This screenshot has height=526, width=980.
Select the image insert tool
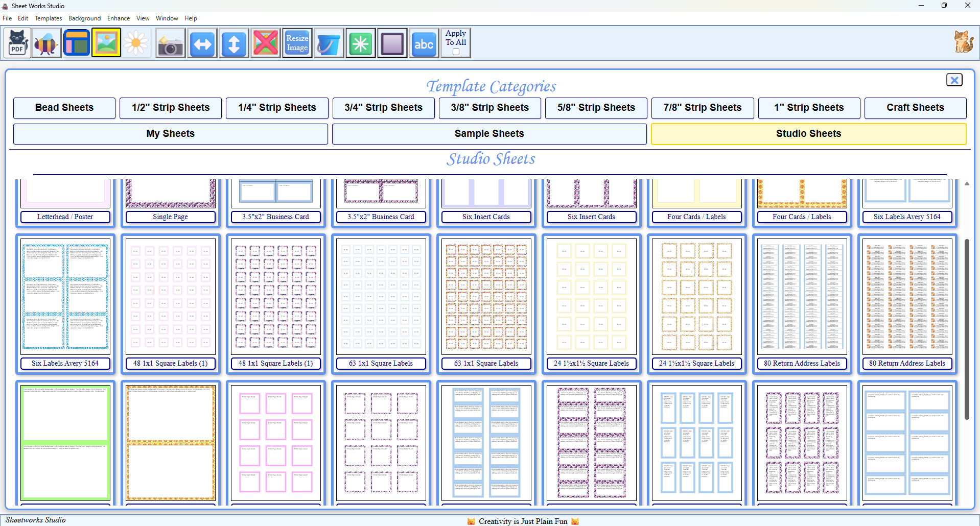coord(106,43)
